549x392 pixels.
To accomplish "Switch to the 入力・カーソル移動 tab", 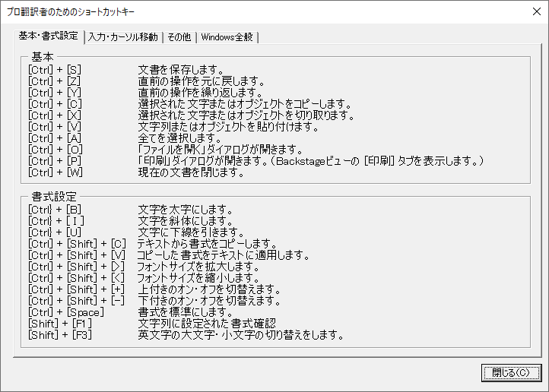I will (x=122, y=37).
